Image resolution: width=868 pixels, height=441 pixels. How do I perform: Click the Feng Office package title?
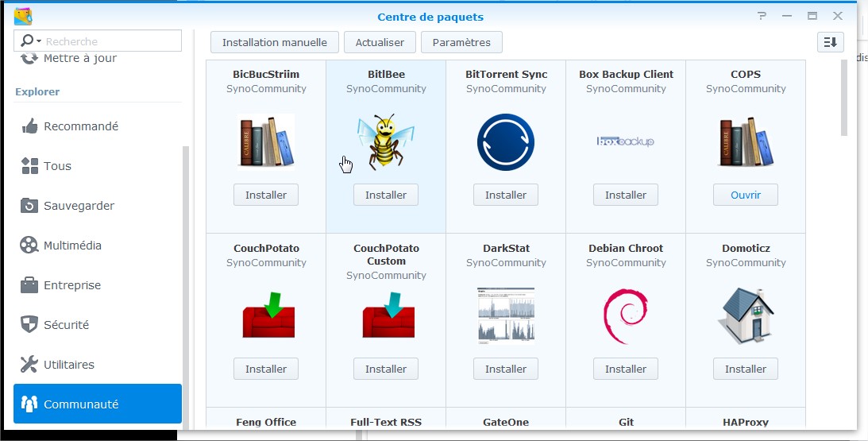point(266,422)
